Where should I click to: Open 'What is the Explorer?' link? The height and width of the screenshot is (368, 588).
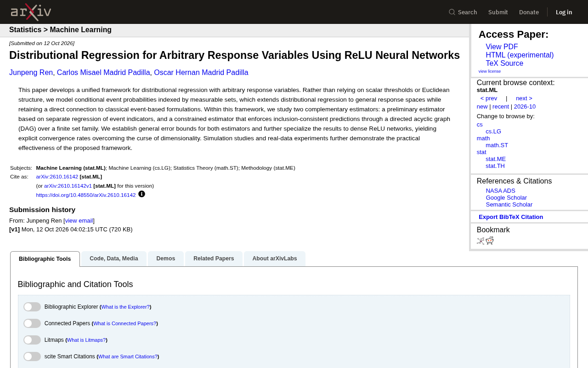125,307
